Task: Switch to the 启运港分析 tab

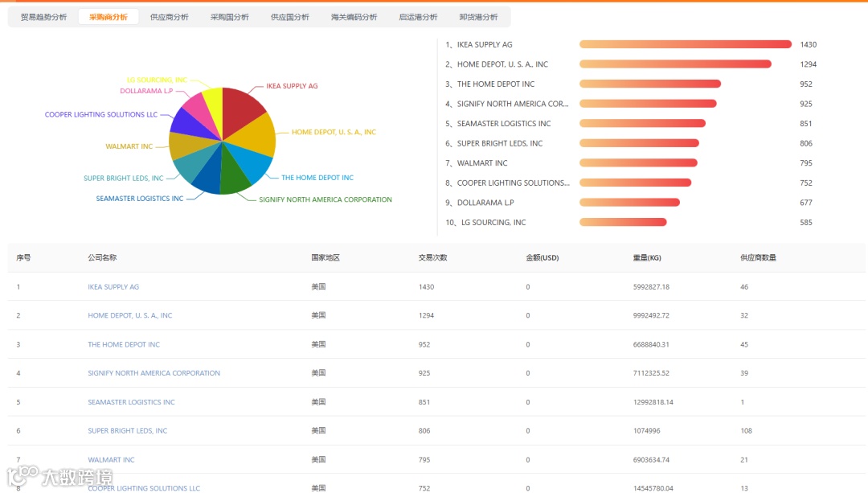Action: point(419,17)
